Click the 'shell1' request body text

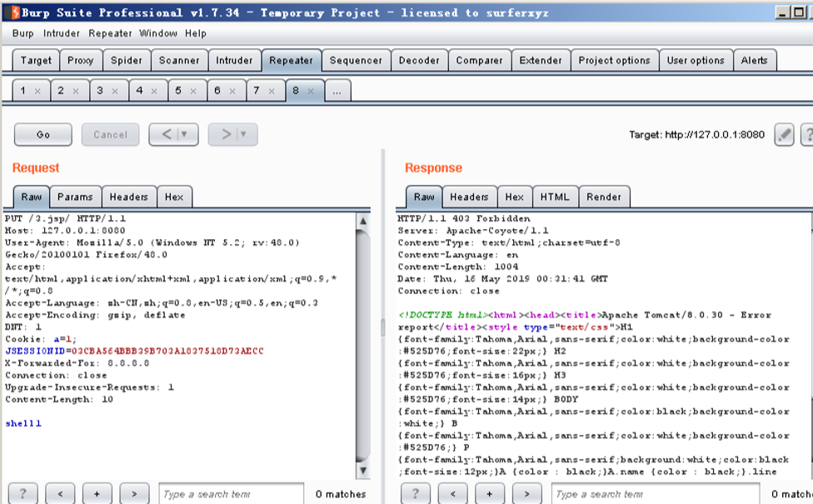click(22, 424)
